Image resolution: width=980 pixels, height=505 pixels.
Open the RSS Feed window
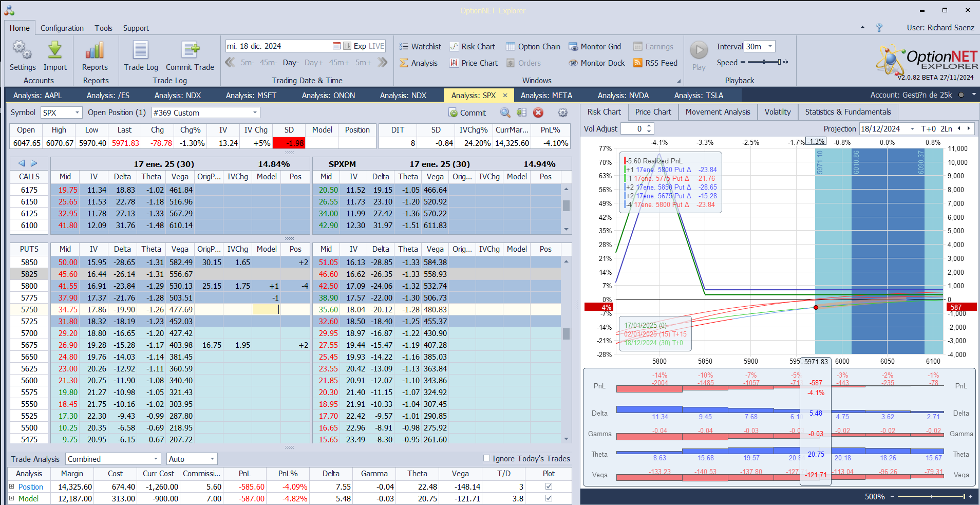click(655, 63)
